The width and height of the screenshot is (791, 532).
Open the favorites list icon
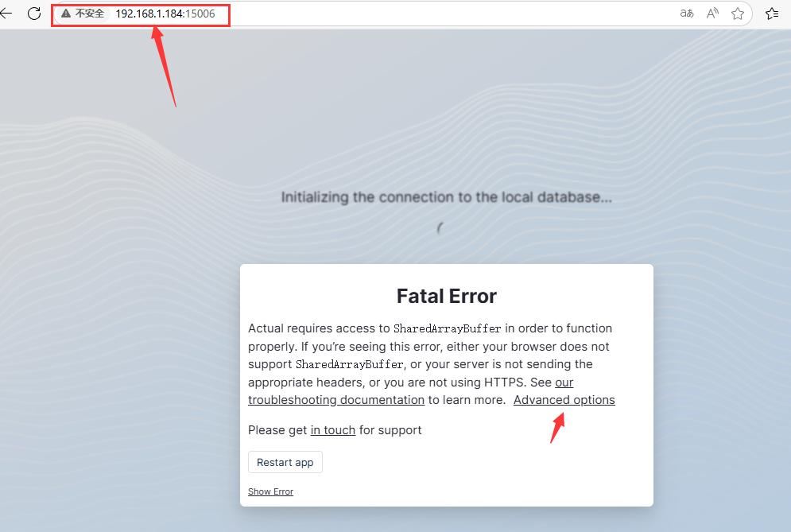coord(772,14)
